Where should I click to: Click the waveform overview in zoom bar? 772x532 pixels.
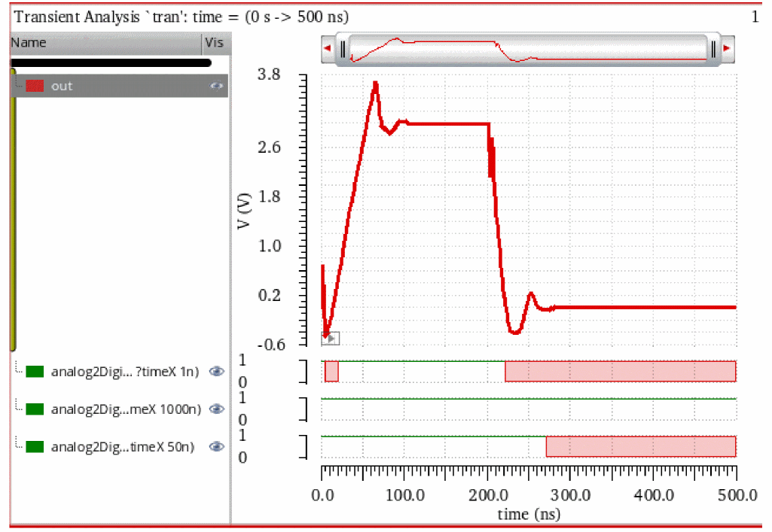(x=528, y=49)
